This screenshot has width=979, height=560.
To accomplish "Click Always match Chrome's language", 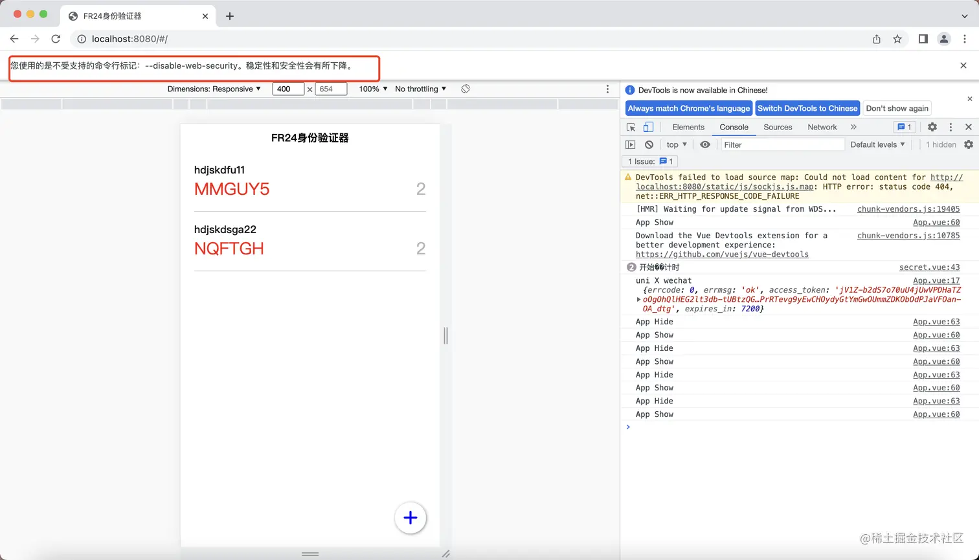I will tap(688, 108).
